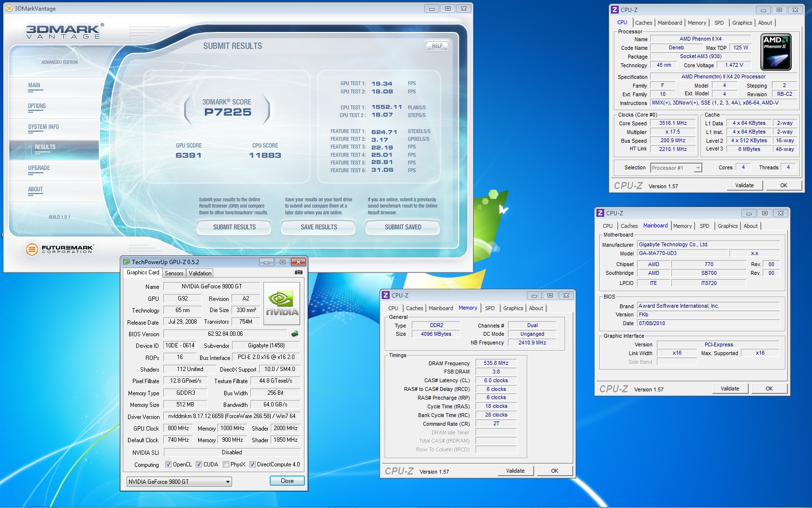
Task: Open Options in the 3DMark Vantage sidebar
Action: pos(37,106)
